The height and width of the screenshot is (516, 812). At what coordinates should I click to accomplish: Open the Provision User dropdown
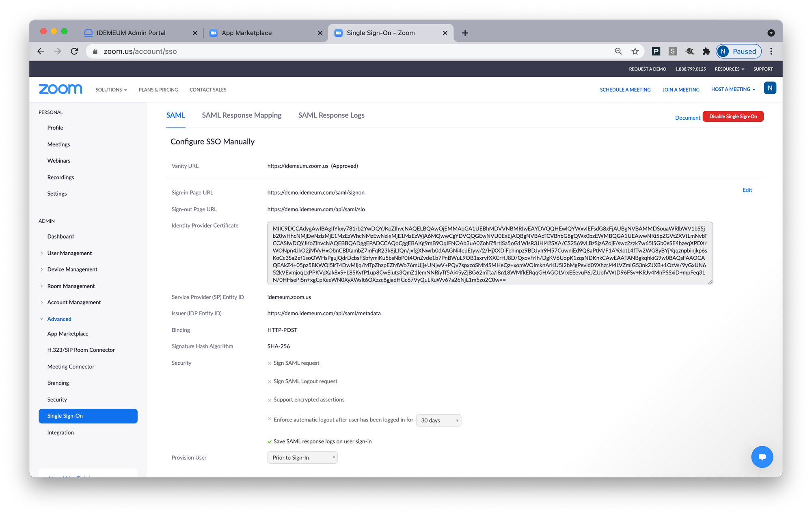tap(302, 458)
